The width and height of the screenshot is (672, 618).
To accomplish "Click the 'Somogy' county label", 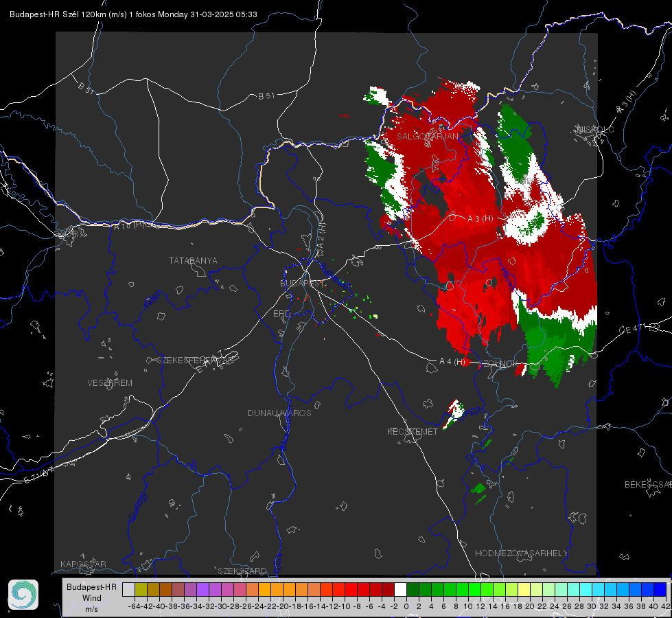I will (137, 506).
